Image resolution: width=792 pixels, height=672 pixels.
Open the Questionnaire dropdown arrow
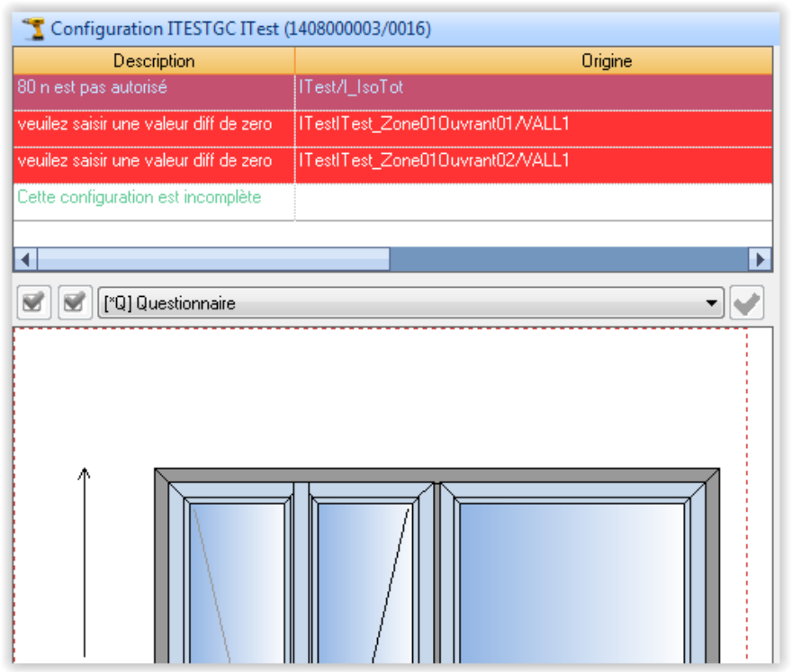[714, 303]
